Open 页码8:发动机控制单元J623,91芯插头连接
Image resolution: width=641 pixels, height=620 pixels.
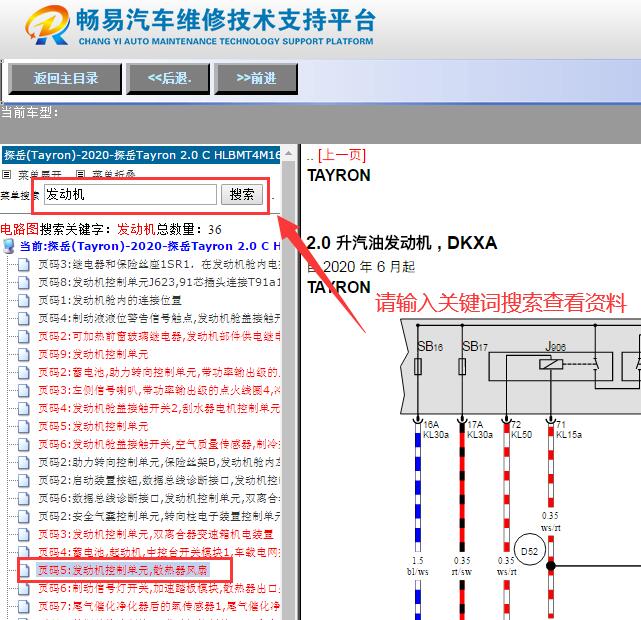point(159,282)
